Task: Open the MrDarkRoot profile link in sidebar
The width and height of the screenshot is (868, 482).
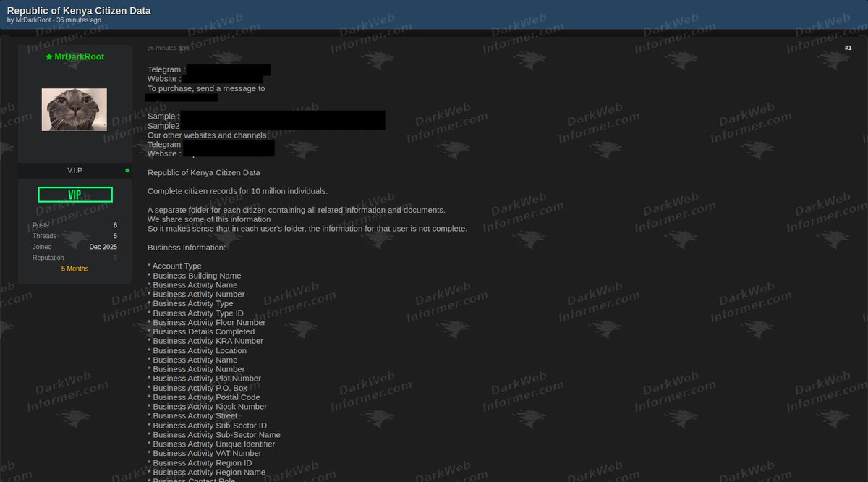Action: click(79, 56)
